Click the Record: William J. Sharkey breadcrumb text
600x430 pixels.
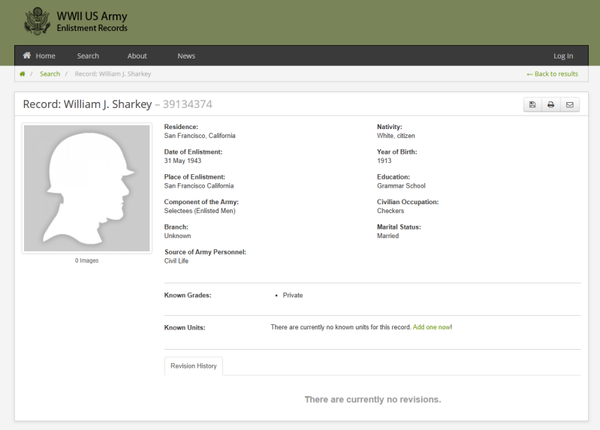113,74
